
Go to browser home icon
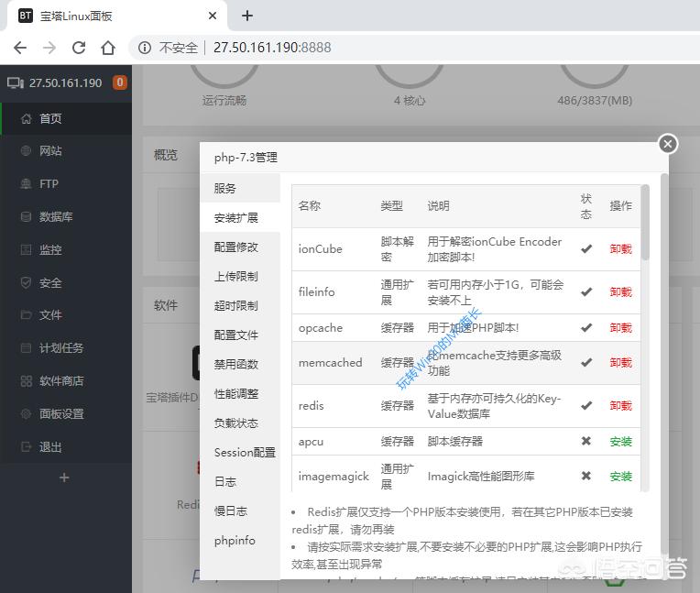(108, 48)
